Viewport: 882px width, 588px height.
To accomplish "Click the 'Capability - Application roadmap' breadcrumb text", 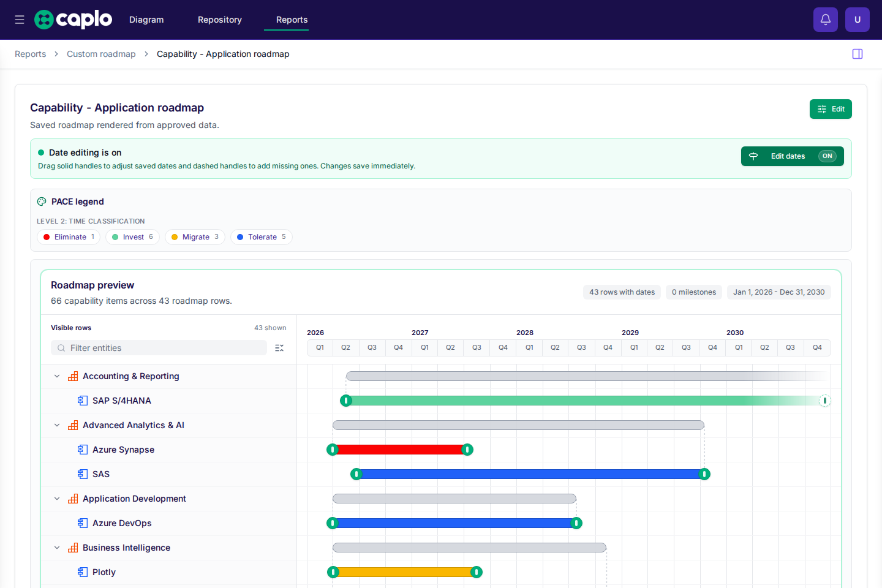I will click(x=223, y=54).
